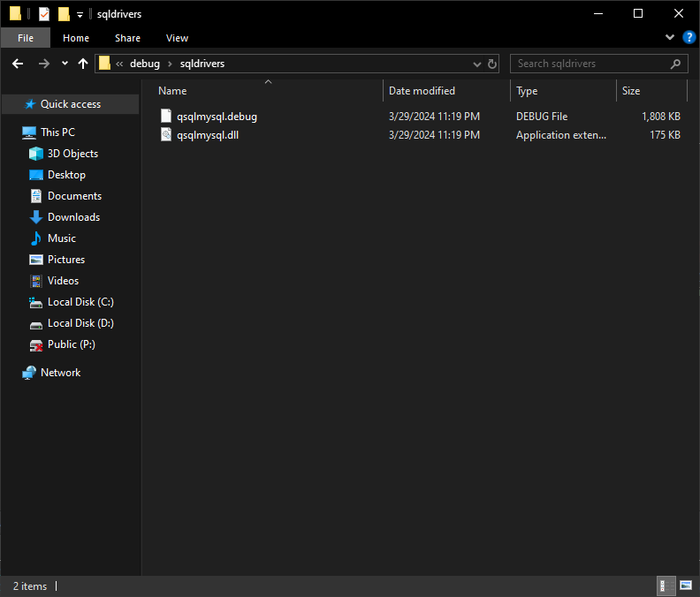Click the Network globe icon
Image resolution: width=700 pixels, height=597 pixels.
29,373
